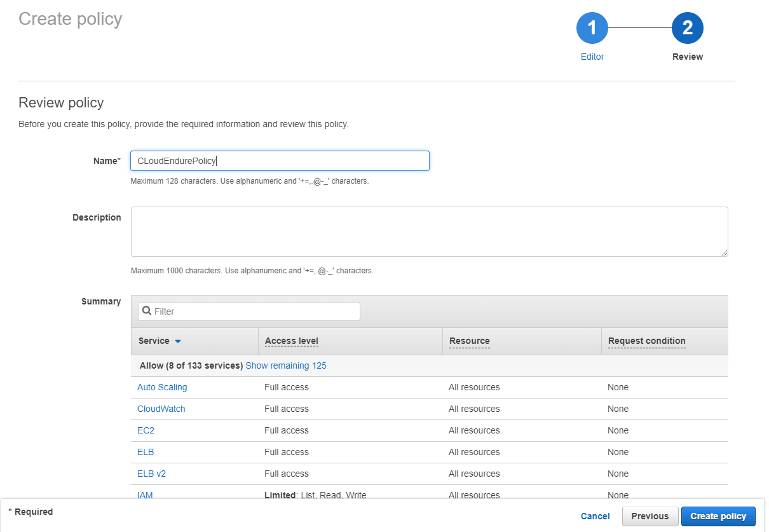Click the step 1 Editor circle
This screenshot has height=532, width=769.
click(592, 29)
